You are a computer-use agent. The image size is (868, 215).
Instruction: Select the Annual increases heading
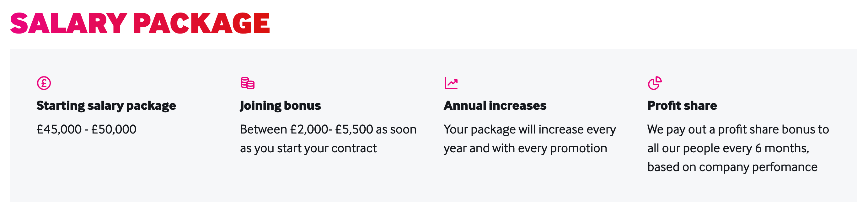(495, 106)
